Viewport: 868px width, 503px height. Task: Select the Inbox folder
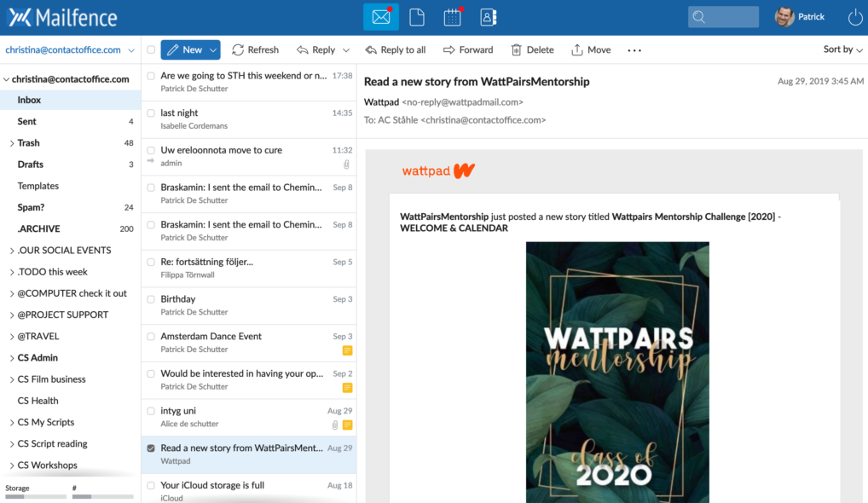(x=70, y=100)
